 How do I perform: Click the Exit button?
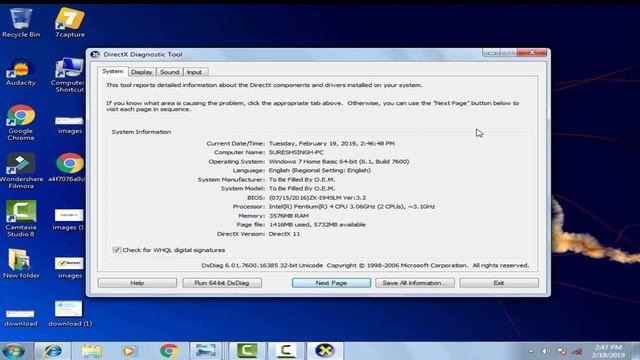499,283
